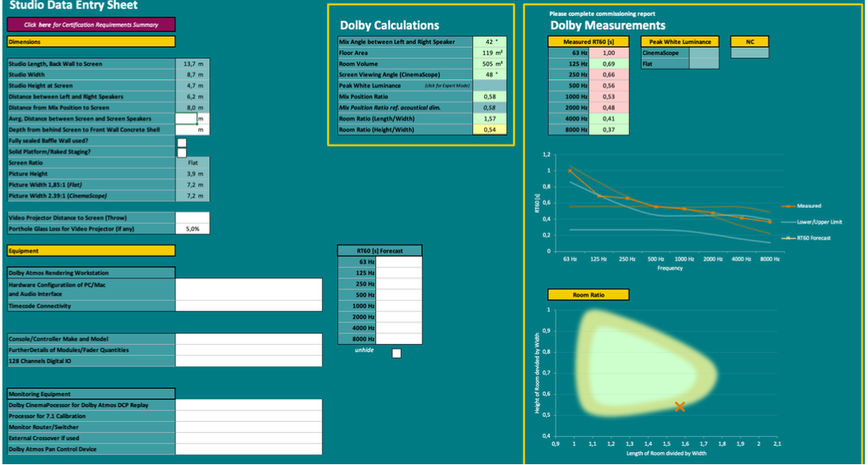
Task: Select the measured RT60 500 Hz value 0,56
Action: pyautogui.click(x=609, y=86)
